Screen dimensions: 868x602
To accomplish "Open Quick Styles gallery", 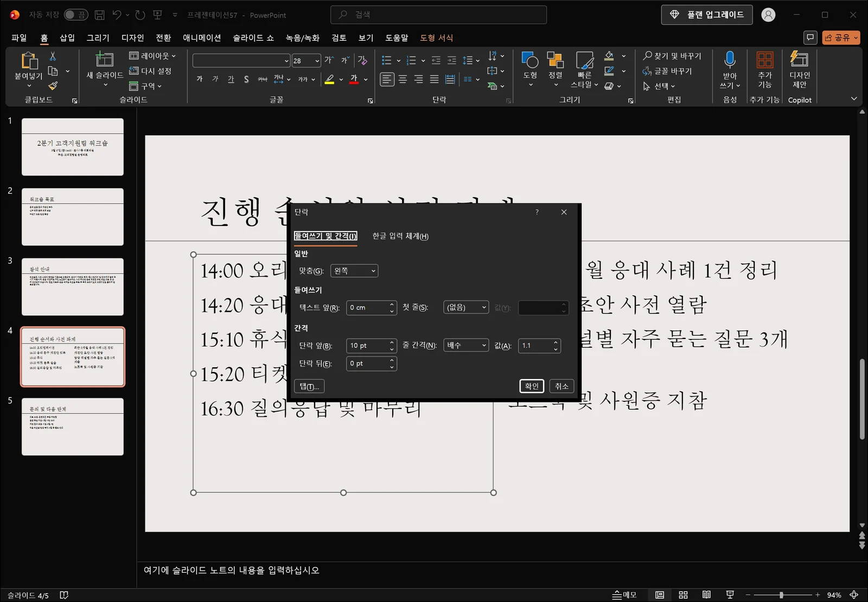I will [x=584, y=69].
